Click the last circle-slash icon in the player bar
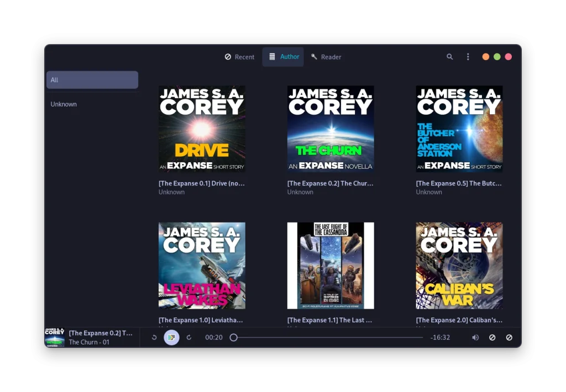 (x=509, y=337)
